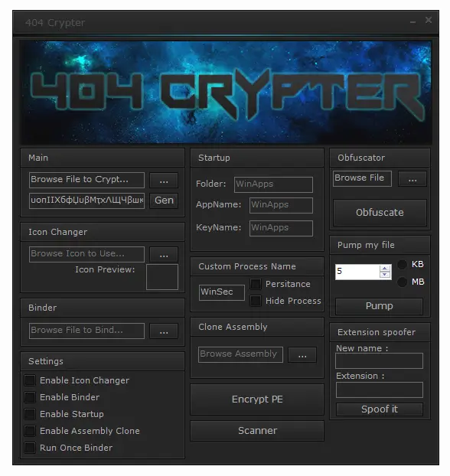Enable the Icon Changer checkbox
450x476 pixels.
pyautogui.click(x=30, y=380)
